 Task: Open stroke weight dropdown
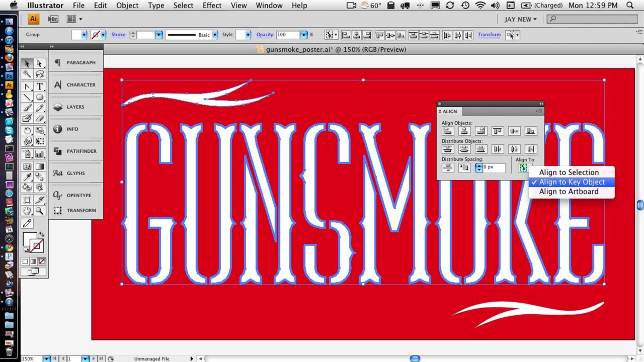(x=159, y=35)
